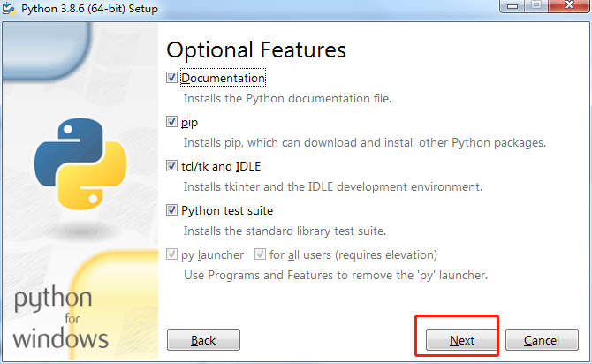Click the 'python for windows' branding text

(61, 318)
